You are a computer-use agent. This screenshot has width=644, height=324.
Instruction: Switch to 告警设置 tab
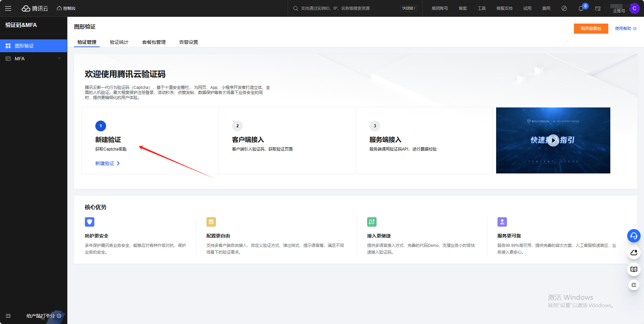click(189, 42)
